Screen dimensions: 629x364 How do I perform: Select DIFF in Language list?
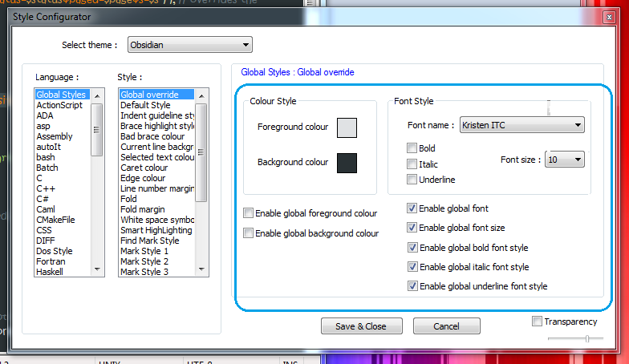click(x=63, y=241)
